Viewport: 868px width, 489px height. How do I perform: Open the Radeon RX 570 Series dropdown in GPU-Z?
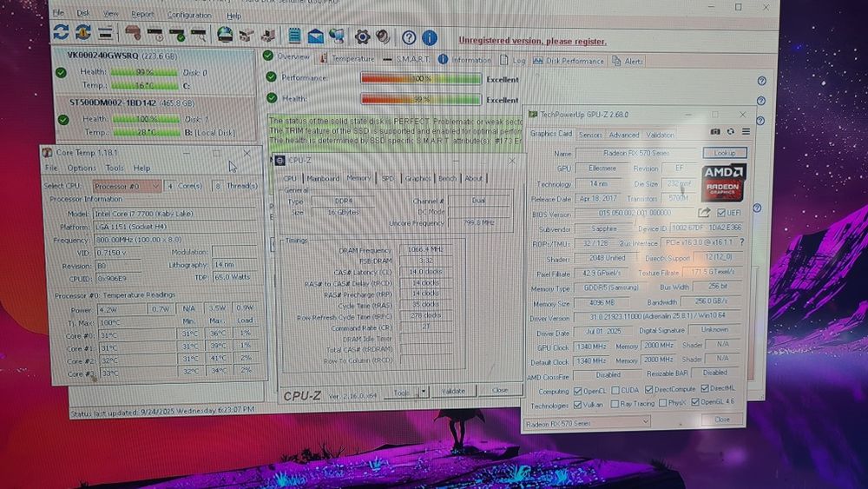pyautogui.click(x=587, y=424)
